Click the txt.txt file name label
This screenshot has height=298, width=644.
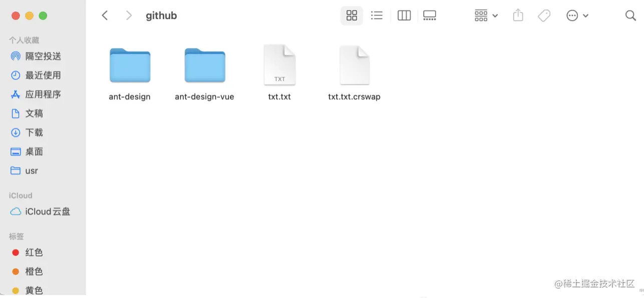pos(279,96)
